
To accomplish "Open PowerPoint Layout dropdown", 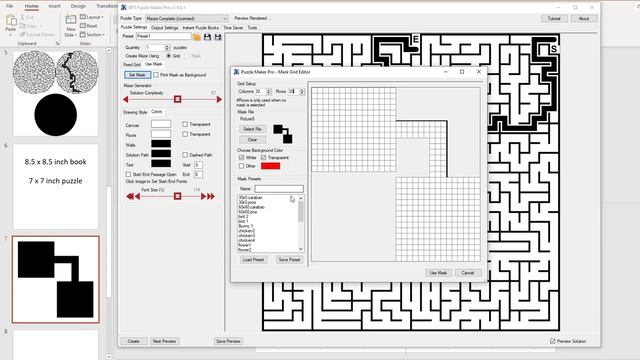I will click(91, 17).
